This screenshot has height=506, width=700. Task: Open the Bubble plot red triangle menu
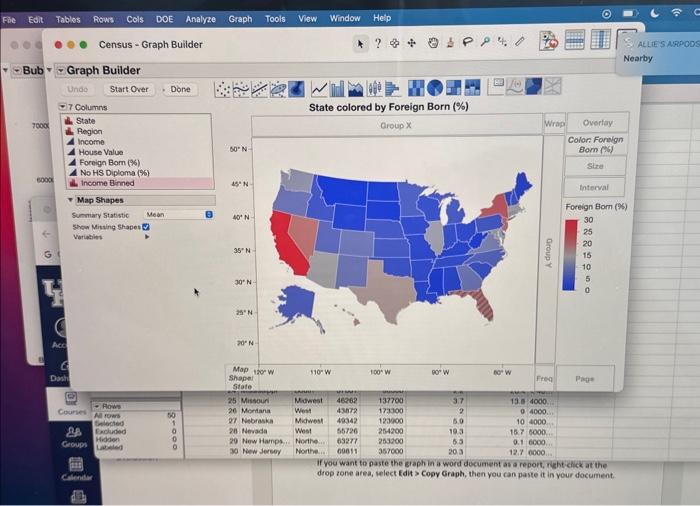tap(17, 71)
